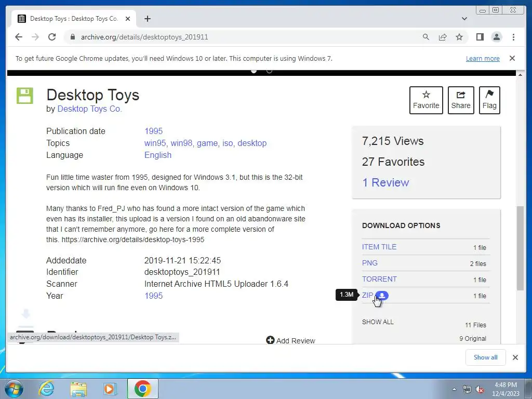Expand the tab search chevron
Screen dimensions: 532x399
click(x=464, y=19)
